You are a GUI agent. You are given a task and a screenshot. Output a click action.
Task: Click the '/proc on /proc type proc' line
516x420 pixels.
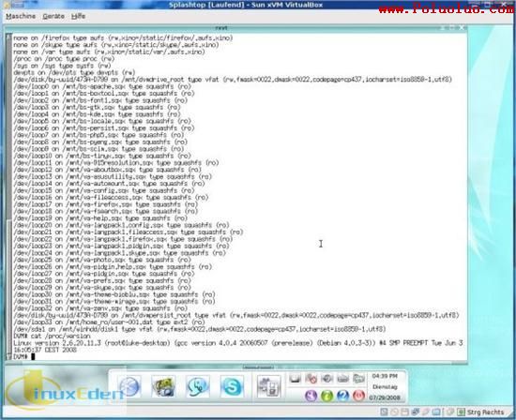(x=64, y=58)
